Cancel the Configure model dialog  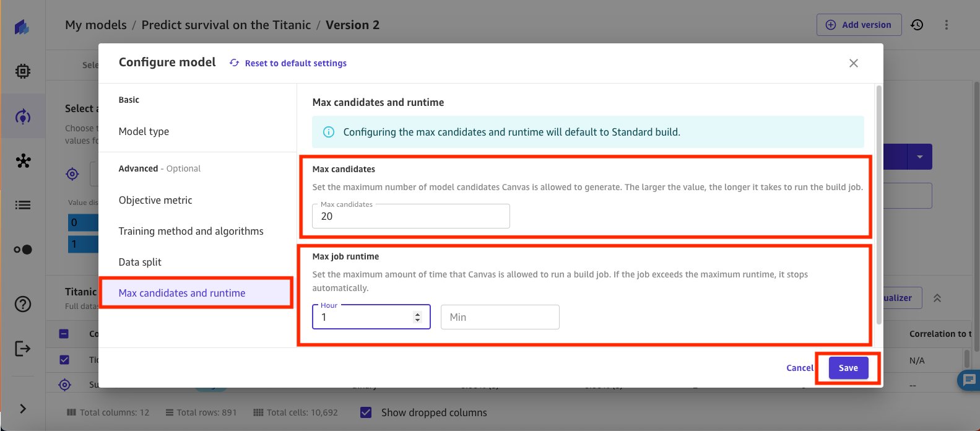[x=800, y=368]
